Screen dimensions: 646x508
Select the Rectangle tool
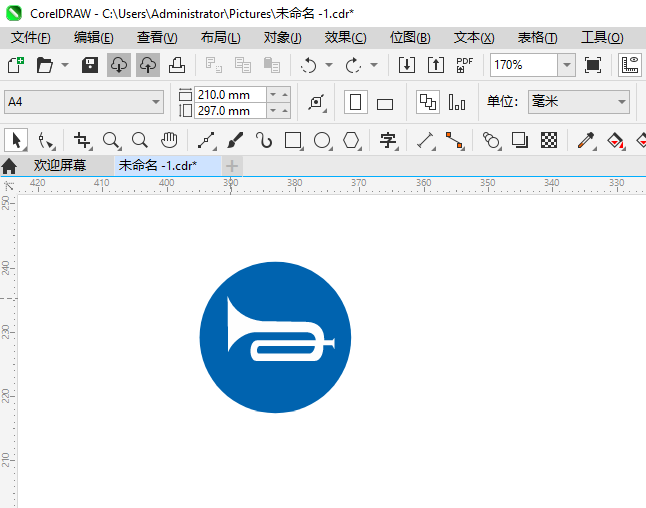coord(293,140)
